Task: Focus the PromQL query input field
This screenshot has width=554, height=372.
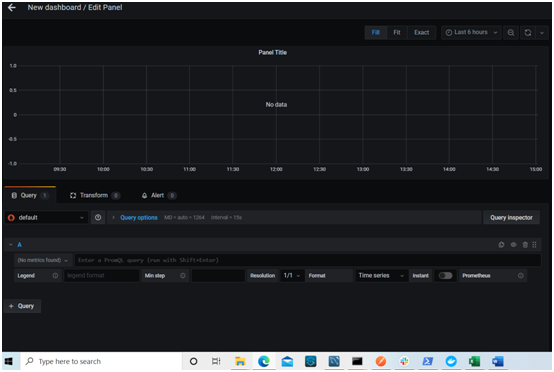Action: (307, 260)
